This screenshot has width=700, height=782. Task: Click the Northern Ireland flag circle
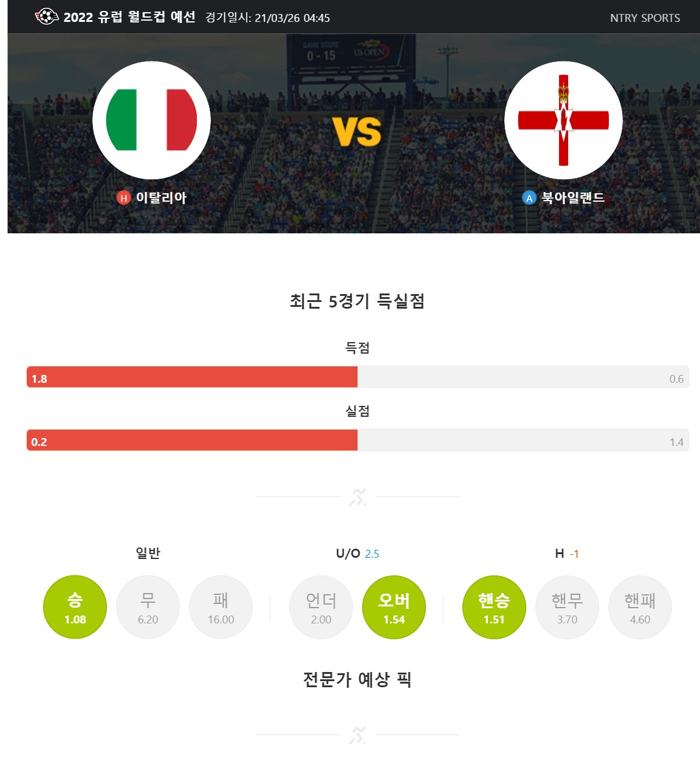pos(563,120)
